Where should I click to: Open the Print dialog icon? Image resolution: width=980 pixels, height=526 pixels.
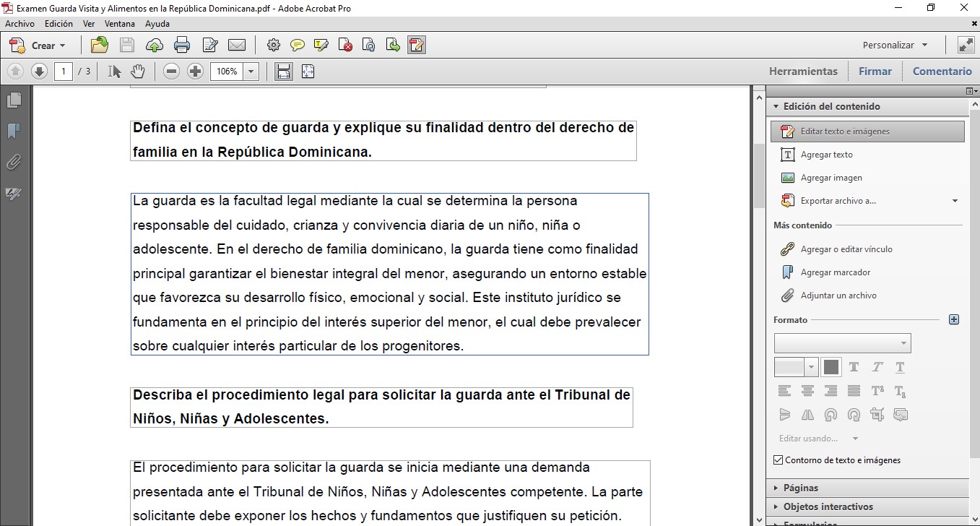pos(181,45)
